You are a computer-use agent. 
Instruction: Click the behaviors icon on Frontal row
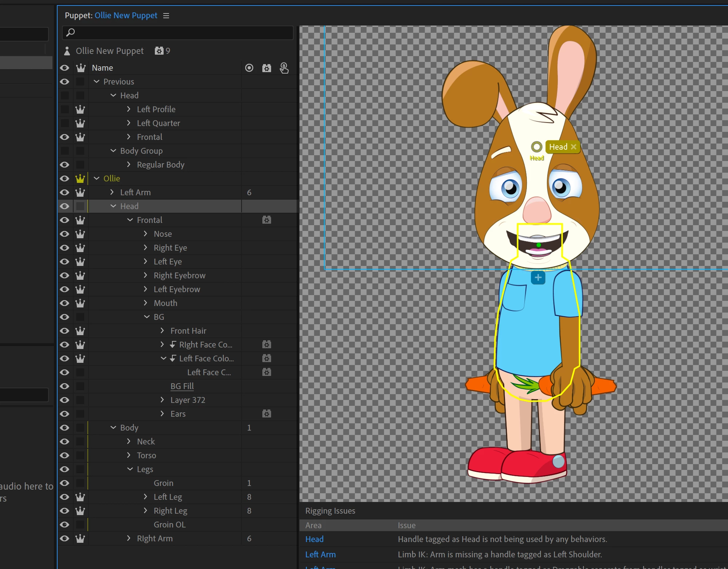(x=267, y=220)
